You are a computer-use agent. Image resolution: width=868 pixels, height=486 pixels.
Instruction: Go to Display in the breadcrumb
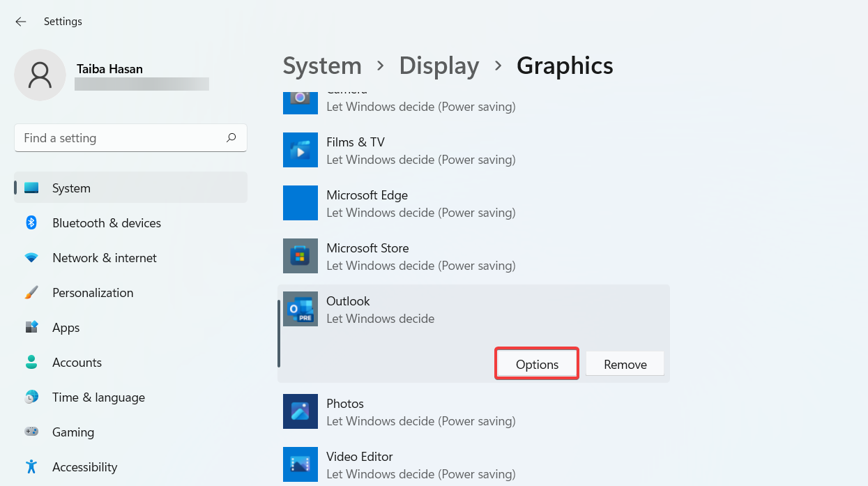[439, 66]
